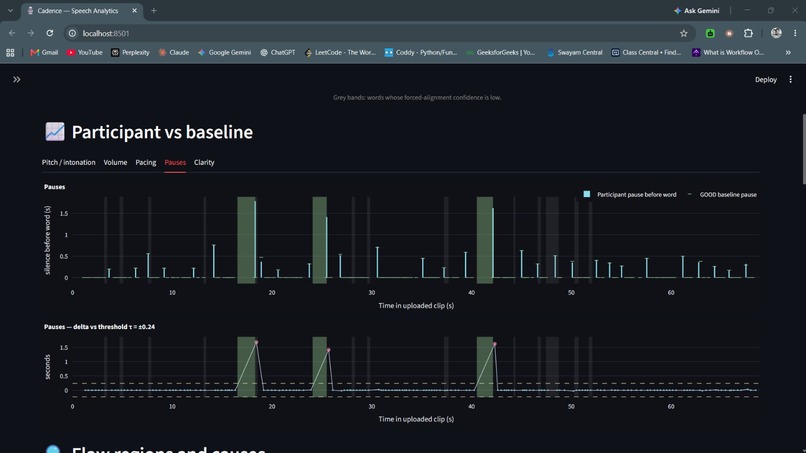Click the Participant vs baseline heading

[162, 132]
